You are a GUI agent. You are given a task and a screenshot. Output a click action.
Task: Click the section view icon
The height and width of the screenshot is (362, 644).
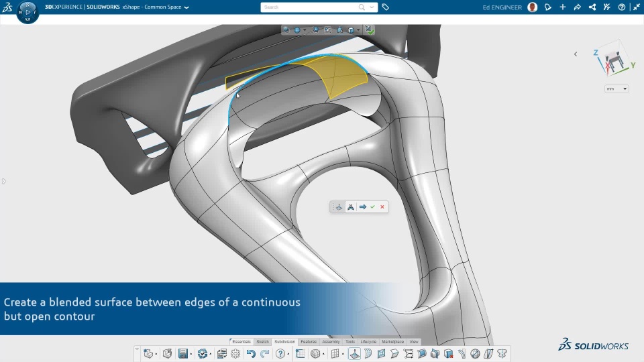pos(340,30)
